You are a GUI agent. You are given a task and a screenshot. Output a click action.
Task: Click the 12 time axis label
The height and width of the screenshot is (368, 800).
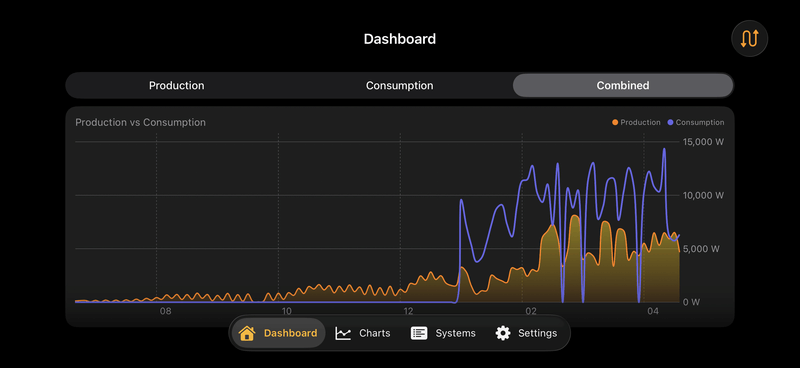(408, 311)
